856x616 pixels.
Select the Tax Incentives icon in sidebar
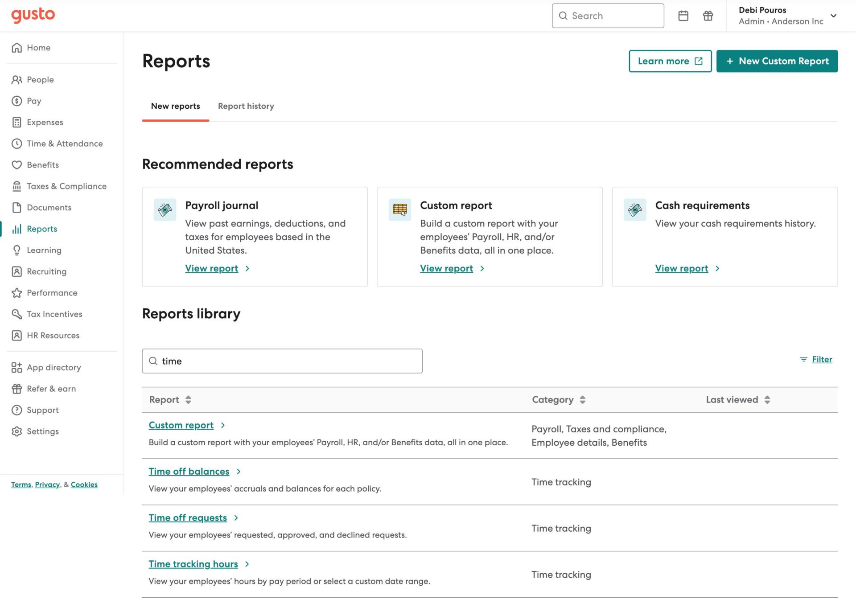pos(16,314)
